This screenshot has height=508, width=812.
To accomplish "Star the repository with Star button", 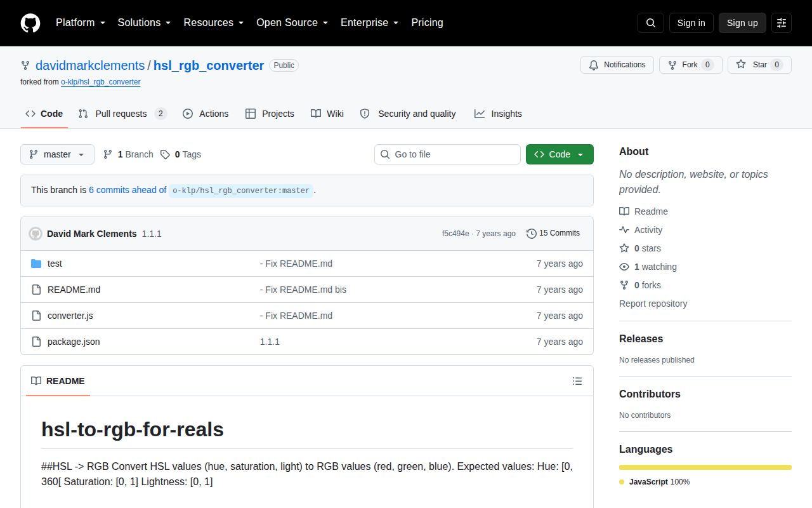I will click(x=759, y=65).
